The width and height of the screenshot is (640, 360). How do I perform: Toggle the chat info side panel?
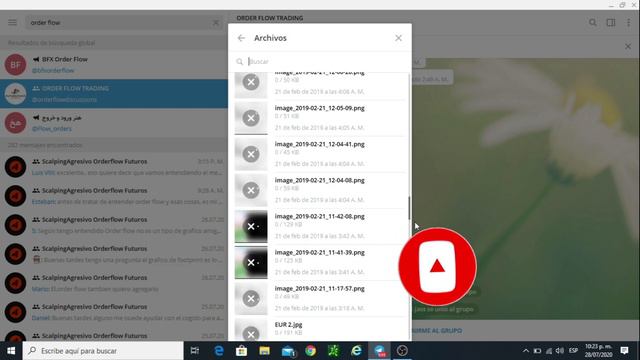pyautogui.click(x=611, y=22)
